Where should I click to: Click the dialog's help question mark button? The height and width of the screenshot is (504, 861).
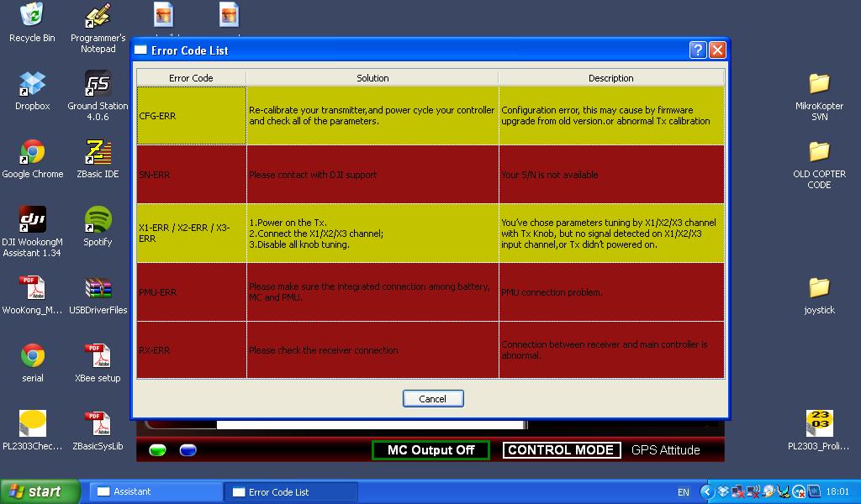[x=698, y=50]
